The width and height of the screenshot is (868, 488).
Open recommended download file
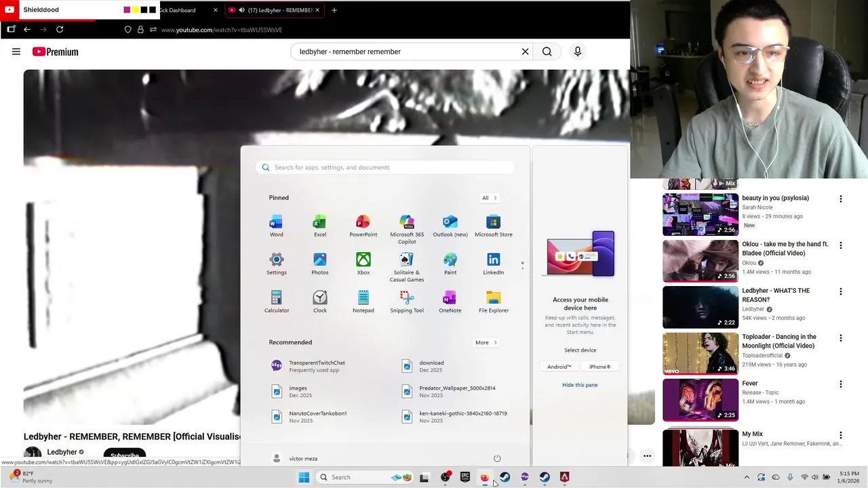(x=423, y=366)
